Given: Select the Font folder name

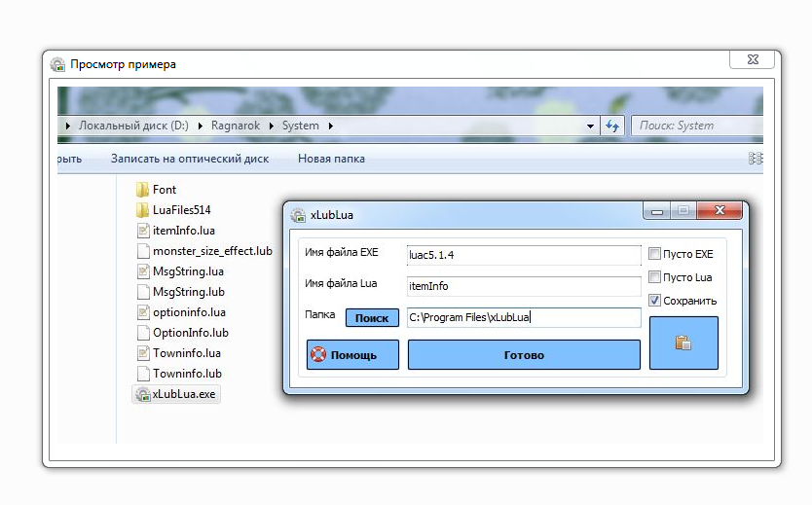Looking at the screenshot, I should coord(165,190).
